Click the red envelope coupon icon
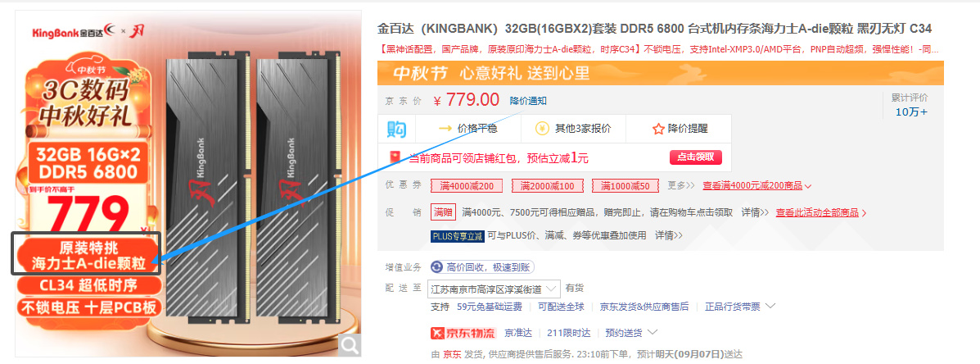 (x=395, y=157)
